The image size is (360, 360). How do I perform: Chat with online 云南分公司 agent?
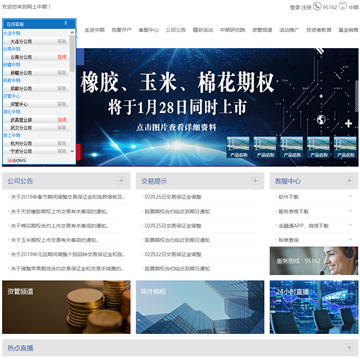click(62, 57)
